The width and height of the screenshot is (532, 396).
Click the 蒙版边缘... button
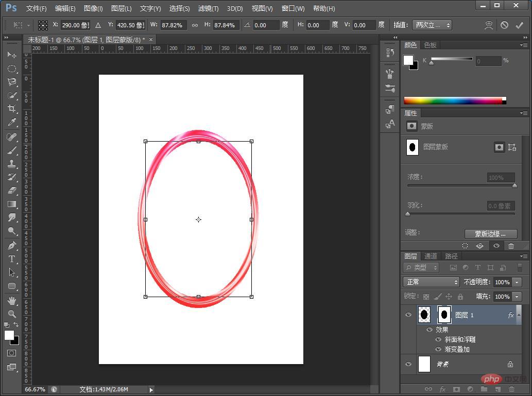[x=491, y=234]
